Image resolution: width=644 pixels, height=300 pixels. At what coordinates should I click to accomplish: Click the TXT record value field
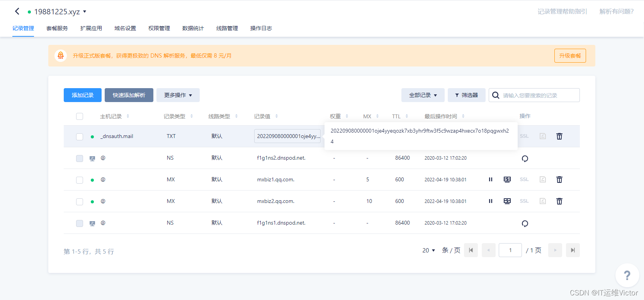(x=287, y=136)
